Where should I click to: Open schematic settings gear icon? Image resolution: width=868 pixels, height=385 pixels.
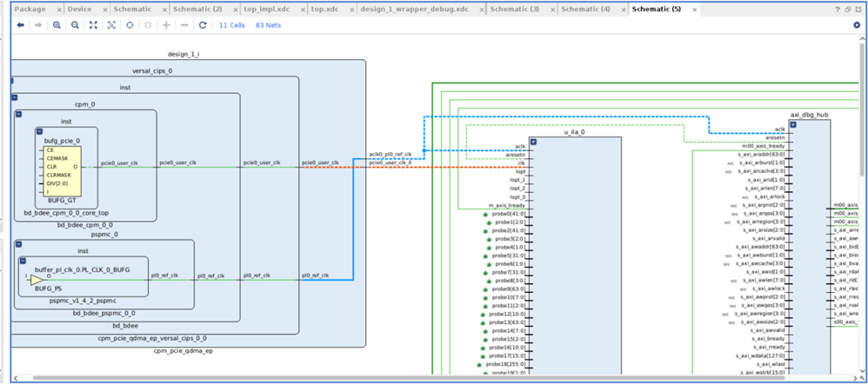pos(857,25)
